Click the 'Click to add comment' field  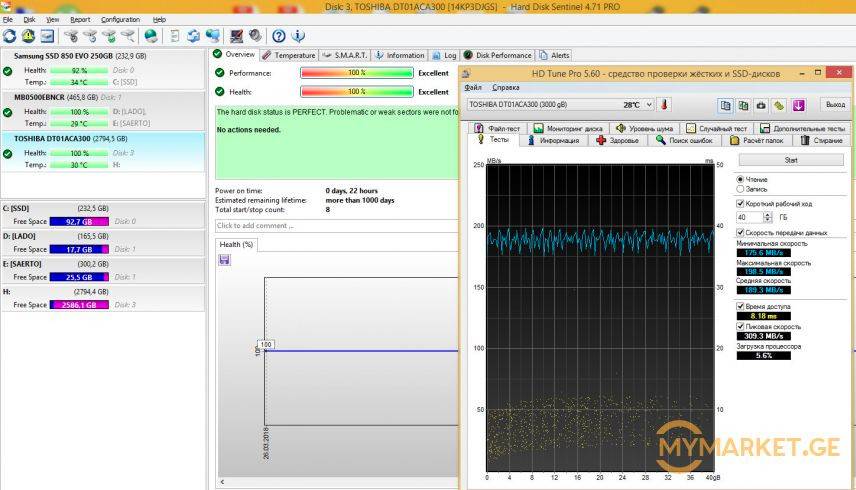pos(336,225)
